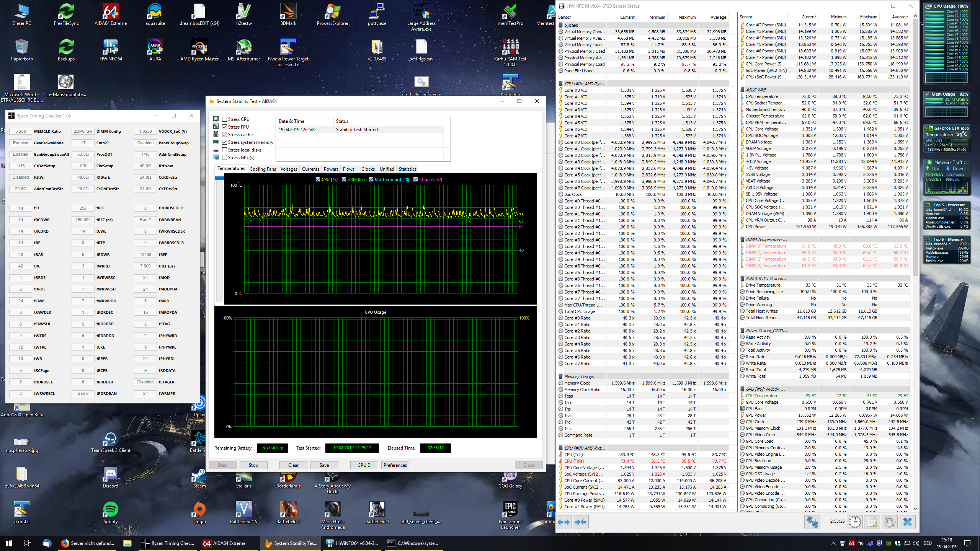This screenshot has width=980, height=551.
Task: Toggle Chipset temperature graph checkbox
Action: [415, 179]
